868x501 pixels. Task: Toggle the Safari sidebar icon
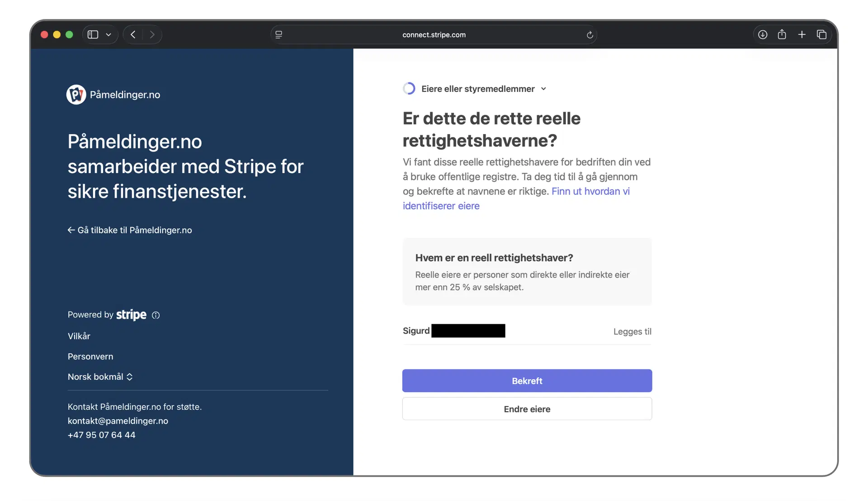tap(93, 34)
